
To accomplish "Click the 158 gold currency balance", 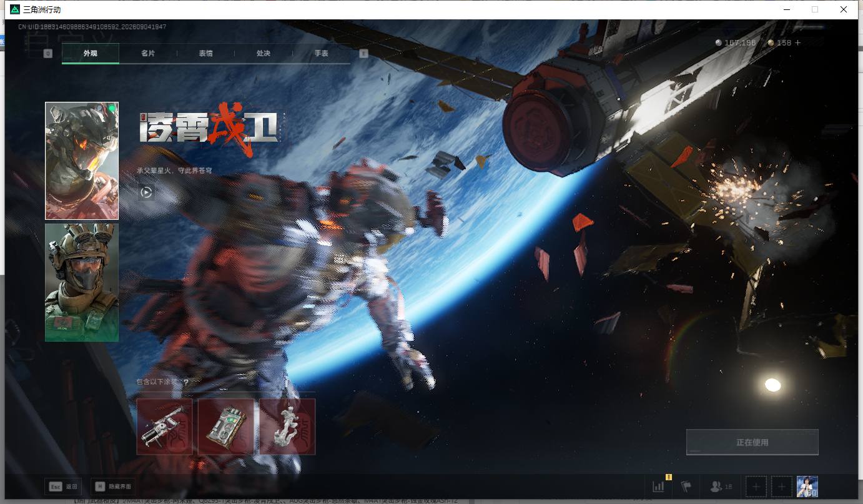I will click(x=779, y=42).
